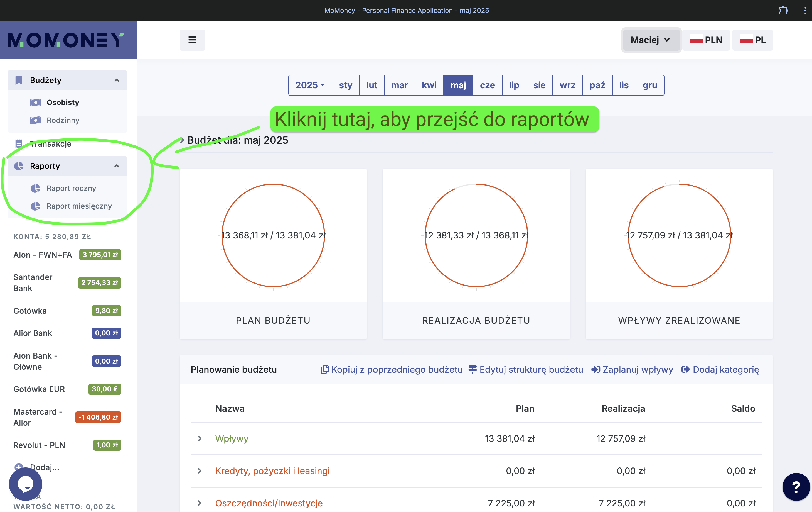Click the Dodaj kategorię link
The width and height of the screenshot is (812, 512).
point(720,370)
